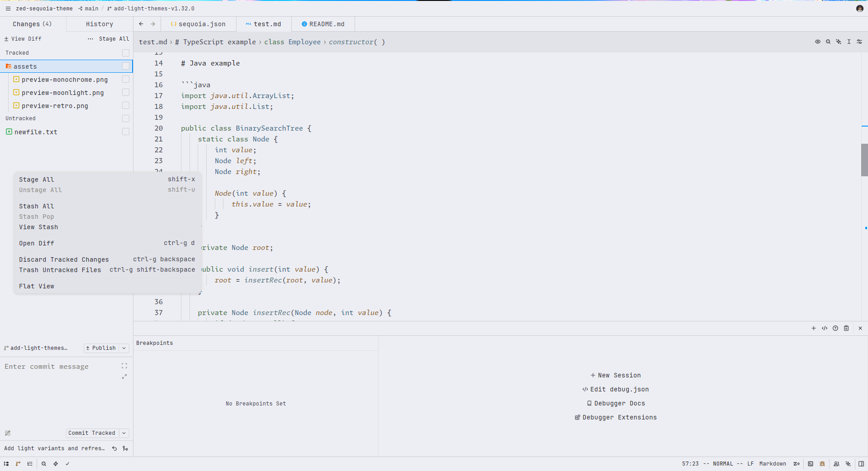Open branch selector add-light-themes-v1.32.0 in title bar
The width and height of the screenshot is (868, 471).
tap(151, 9)
